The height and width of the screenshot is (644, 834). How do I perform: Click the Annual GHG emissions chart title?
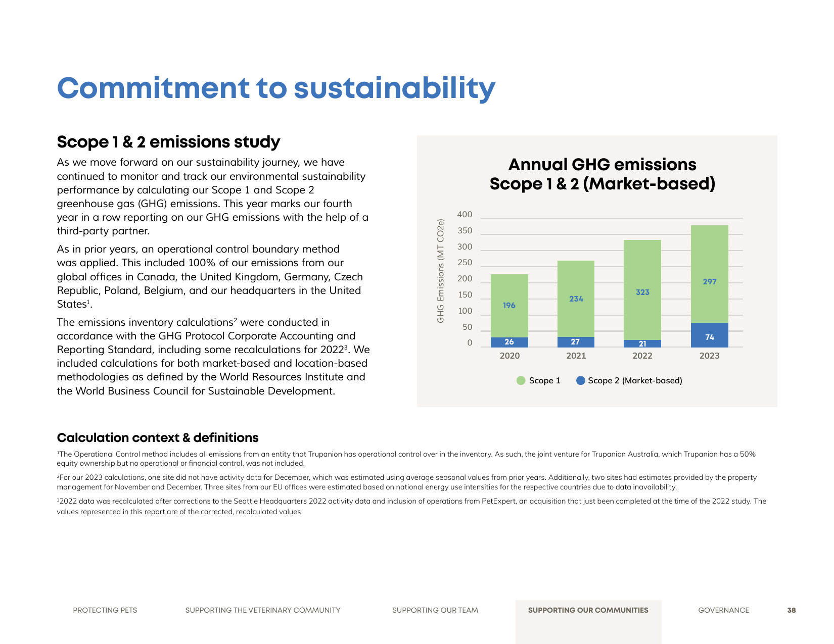[603, 174]
